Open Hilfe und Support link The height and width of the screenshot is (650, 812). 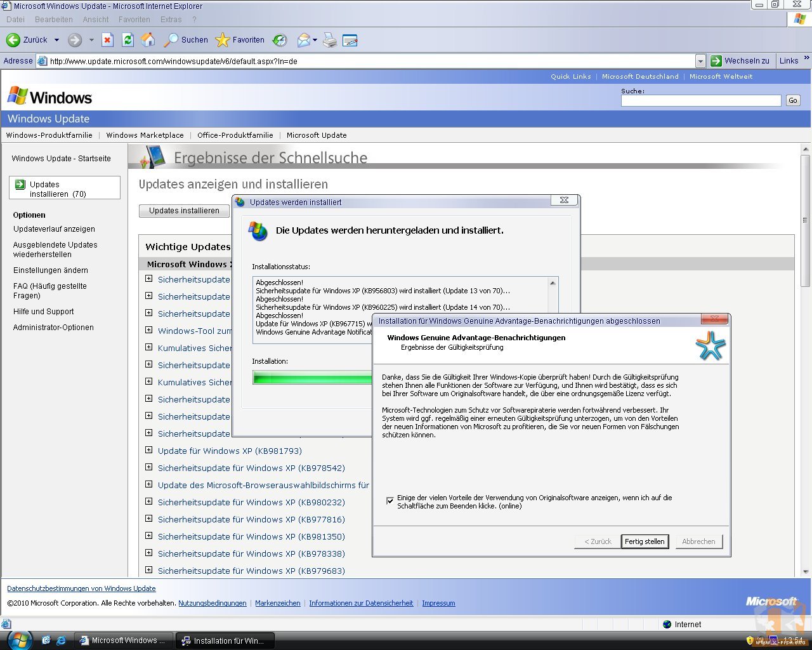coord(44,312)
